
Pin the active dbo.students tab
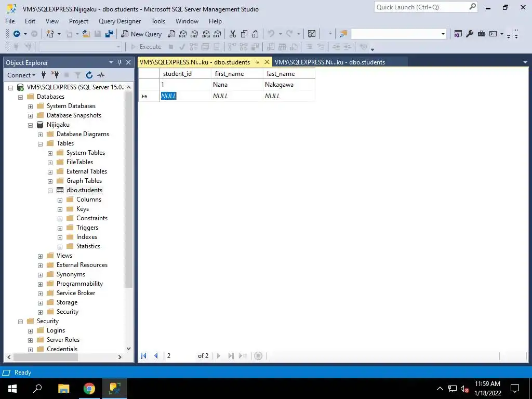pyautogui.click(x=257, y=62)
